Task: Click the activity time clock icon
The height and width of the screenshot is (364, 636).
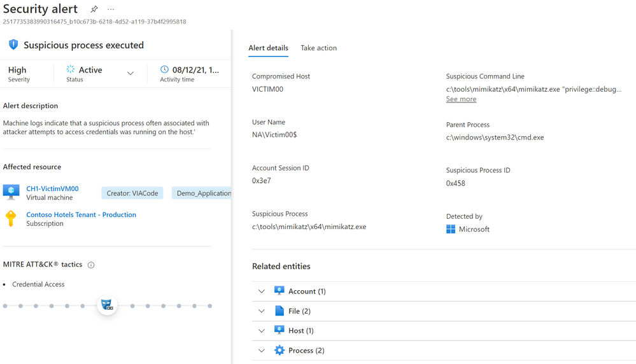Action: (164, 69)
